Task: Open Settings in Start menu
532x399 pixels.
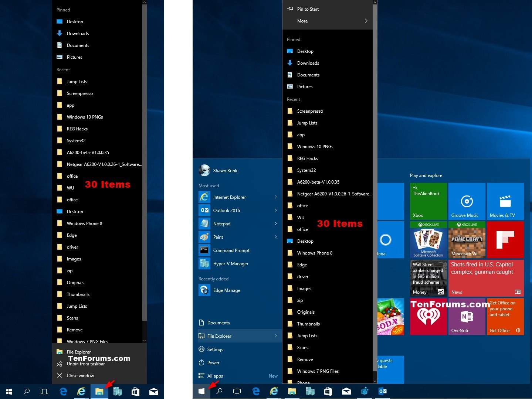Action: point(240,349)
